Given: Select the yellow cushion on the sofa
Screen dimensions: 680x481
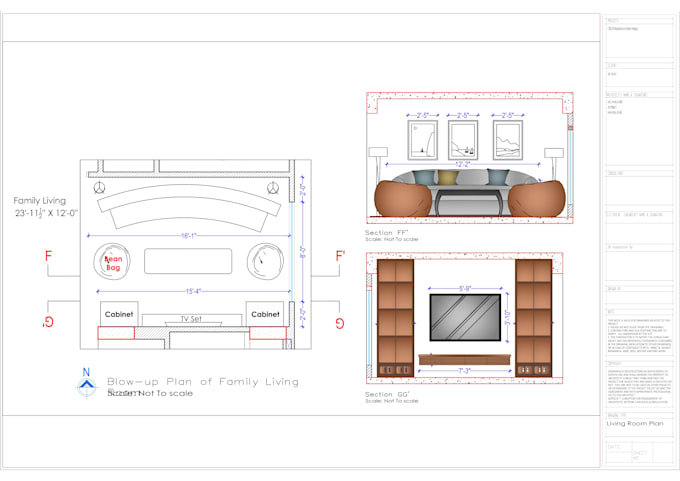Looking at the screenshot, I should (x=447, y=177).
